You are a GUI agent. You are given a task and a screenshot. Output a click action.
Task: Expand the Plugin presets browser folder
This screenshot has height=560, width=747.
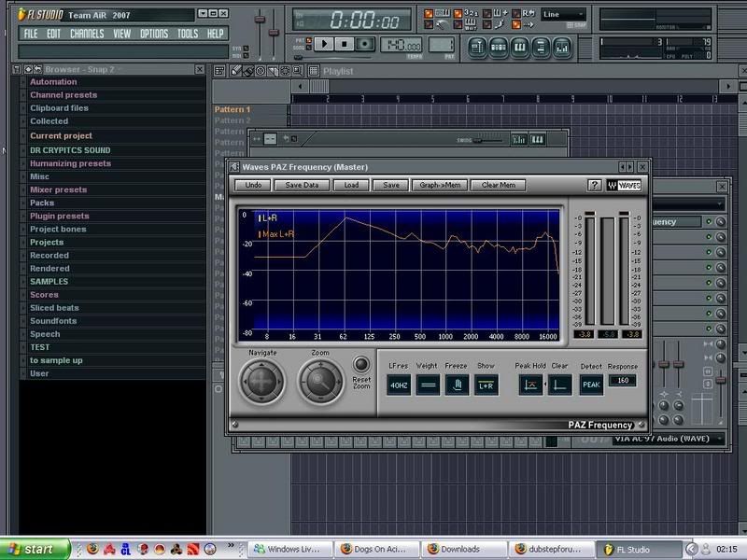pos(58,216)
